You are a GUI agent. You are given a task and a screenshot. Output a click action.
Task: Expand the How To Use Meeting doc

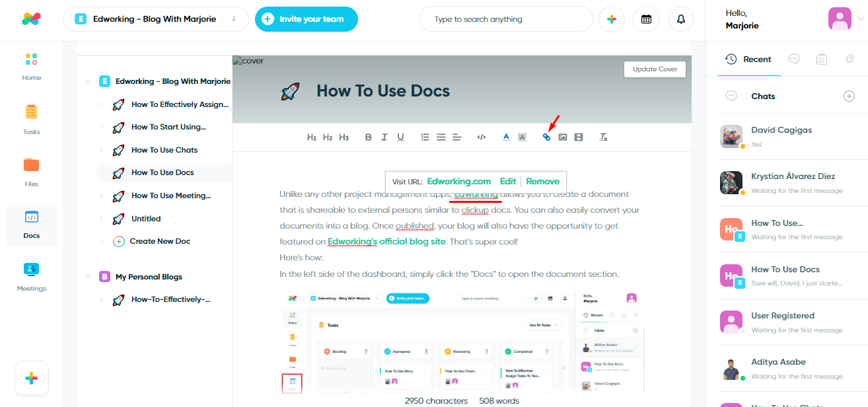(101, 196)
